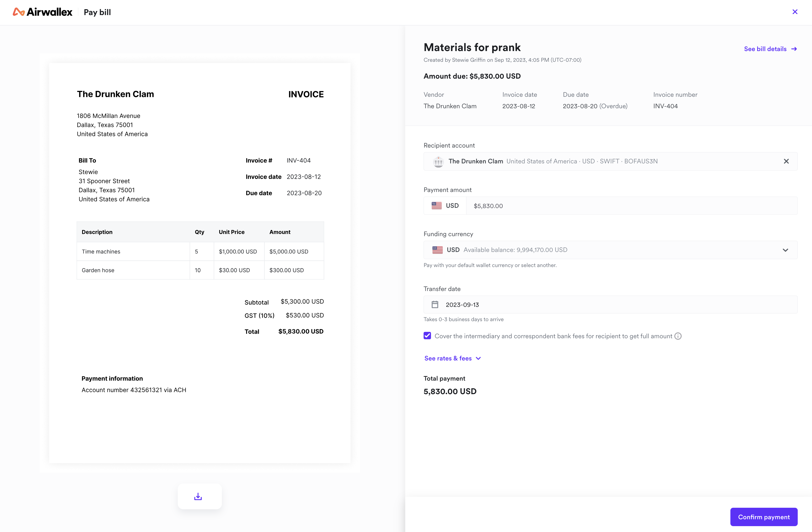Close the Pay bill page
Image resolution: width=812 pixels, height=532 pixels.
(795, 12)
